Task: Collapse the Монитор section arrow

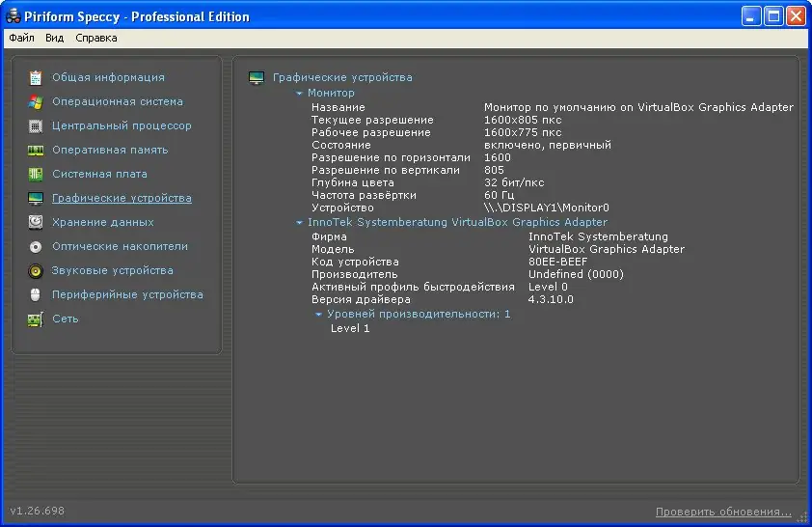Action: (x=299, y=94)
